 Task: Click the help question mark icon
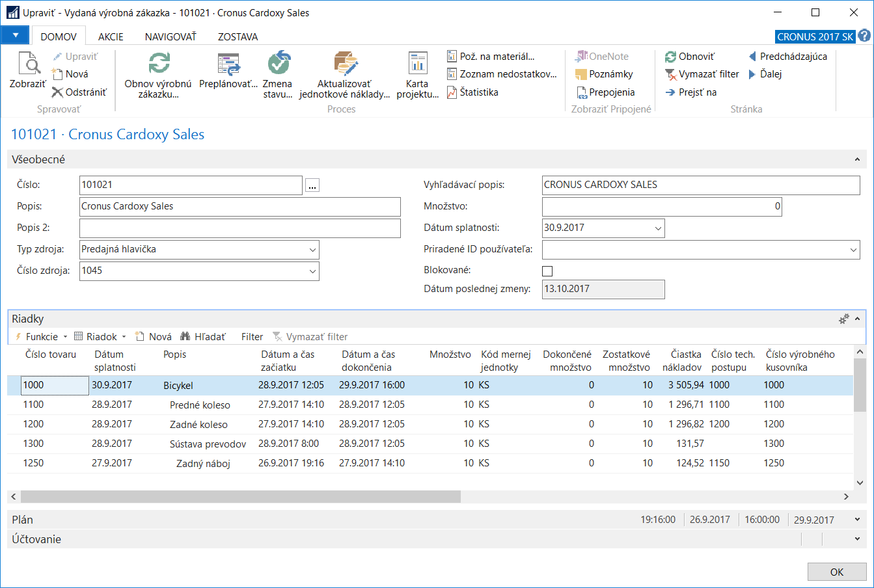tap(864, 36)
